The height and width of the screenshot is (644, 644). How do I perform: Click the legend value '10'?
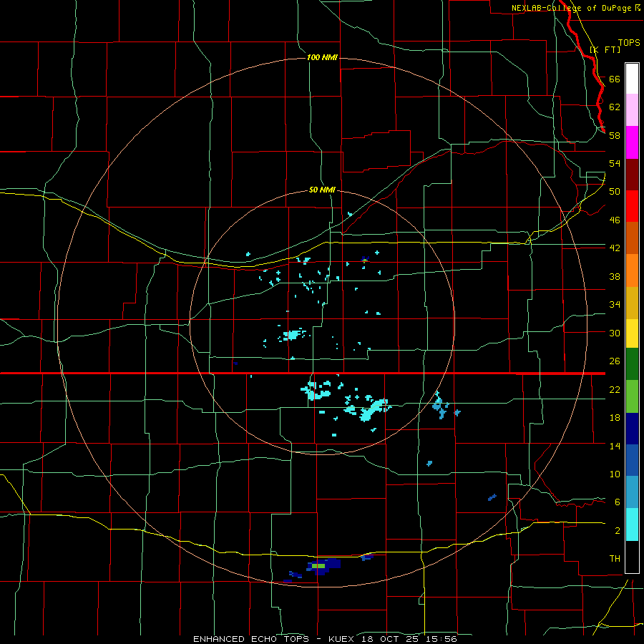(615, 474)
